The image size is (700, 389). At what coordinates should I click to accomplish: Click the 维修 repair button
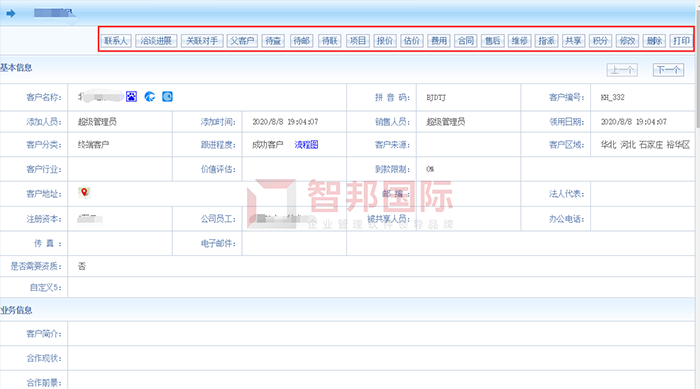520,41
